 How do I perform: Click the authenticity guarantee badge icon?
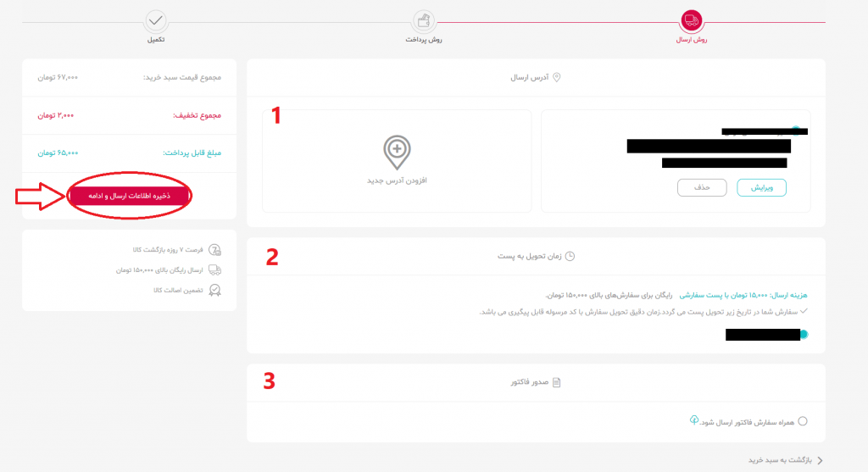tap(214, 290)
